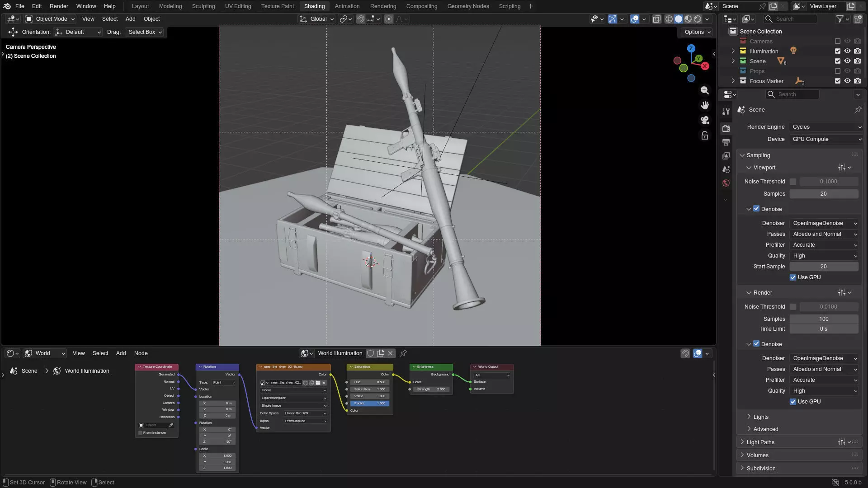Unlink the World Illumination datablock
Viewport: 868px width, 488px height.
[391, 353]
